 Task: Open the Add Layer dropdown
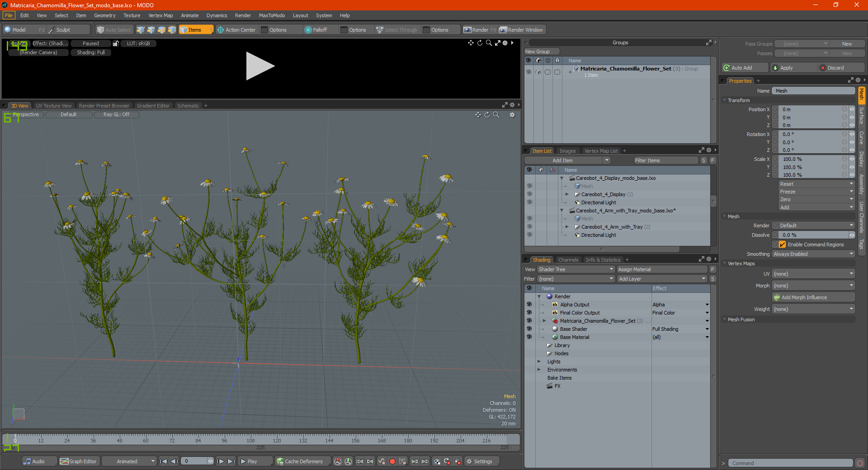[662, 279]
